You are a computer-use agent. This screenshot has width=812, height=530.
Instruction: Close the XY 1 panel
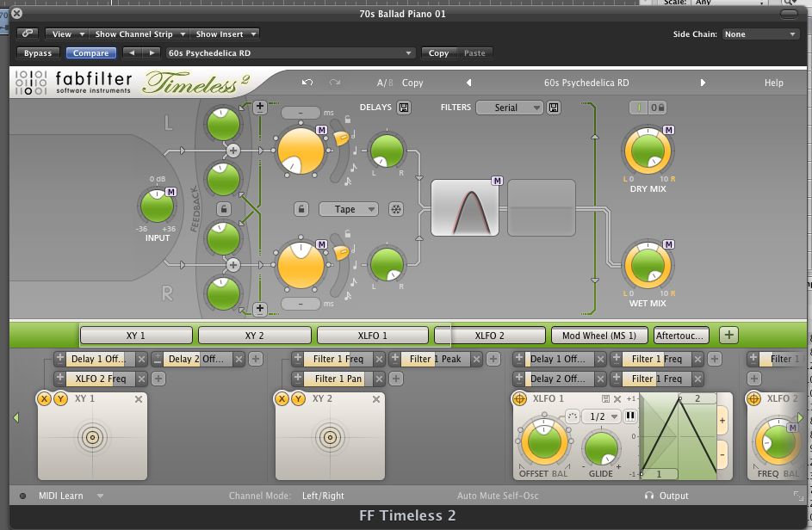[x=139, y=399]
